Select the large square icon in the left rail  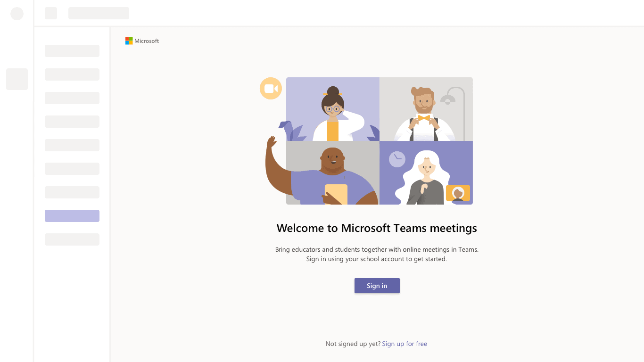tap(17, 79)
